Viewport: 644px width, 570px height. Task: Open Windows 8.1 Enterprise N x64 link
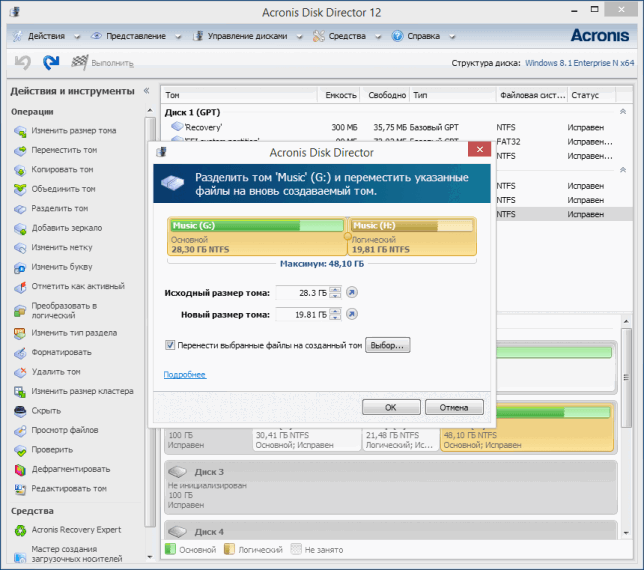click(x=580, y=63)
